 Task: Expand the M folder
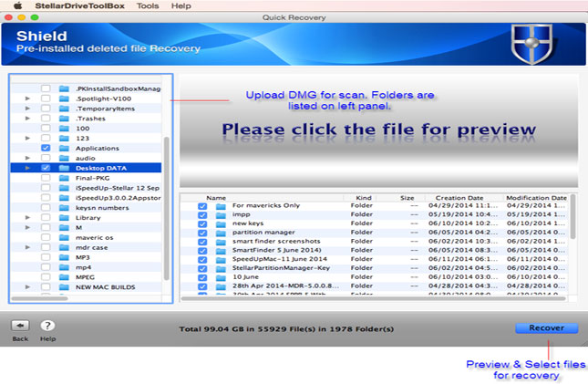tap(27, 227)
